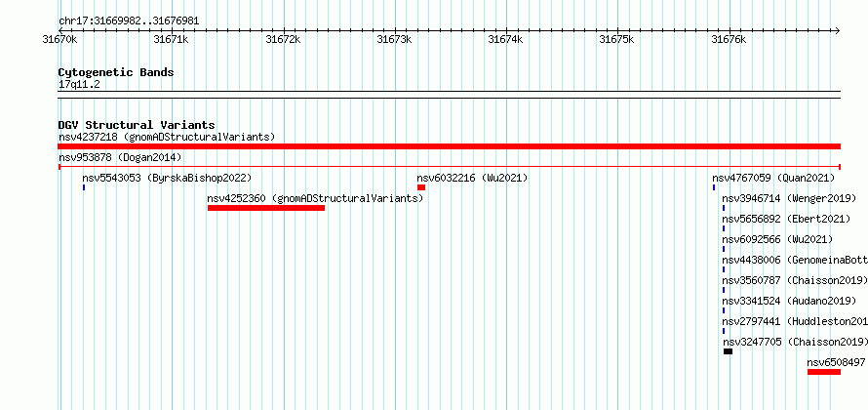Image resolution: width=868 pixels, height=410 pixels.
Task: Select the blue marker under nsv5543053
Action: coord(84,187)
